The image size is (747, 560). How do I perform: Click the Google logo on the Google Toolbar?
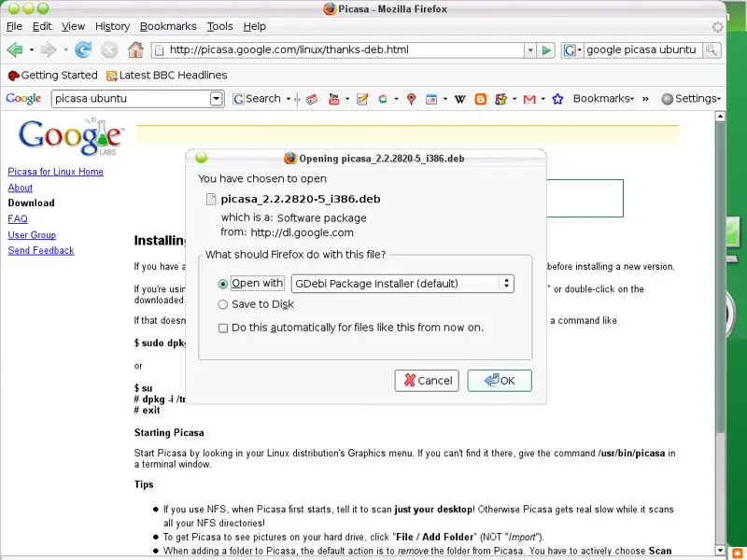click(x=23, y=99)
